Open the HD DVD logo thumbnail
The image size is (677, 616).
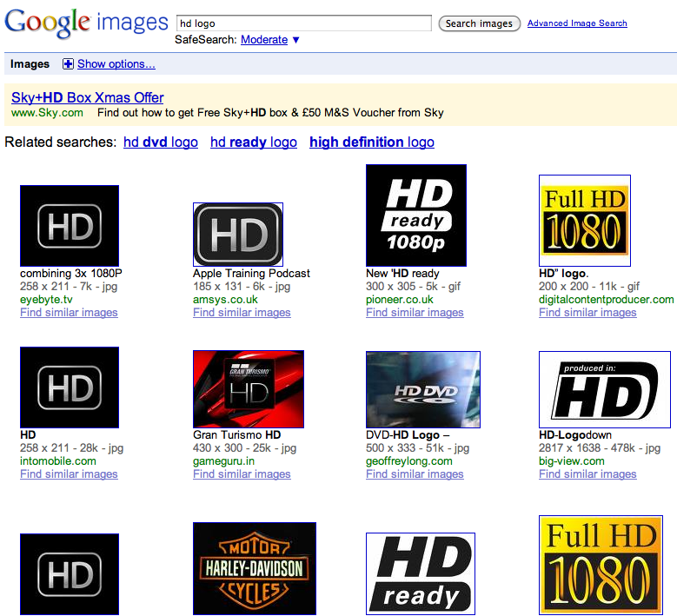(x=423, y=389)
